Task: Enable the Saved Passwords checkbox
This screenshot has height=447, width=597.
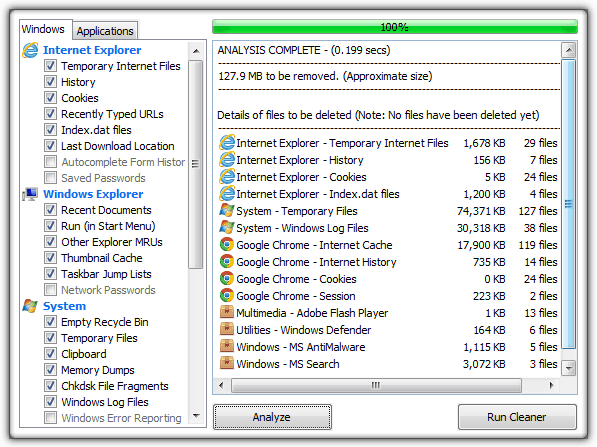Action: [50, 178]
